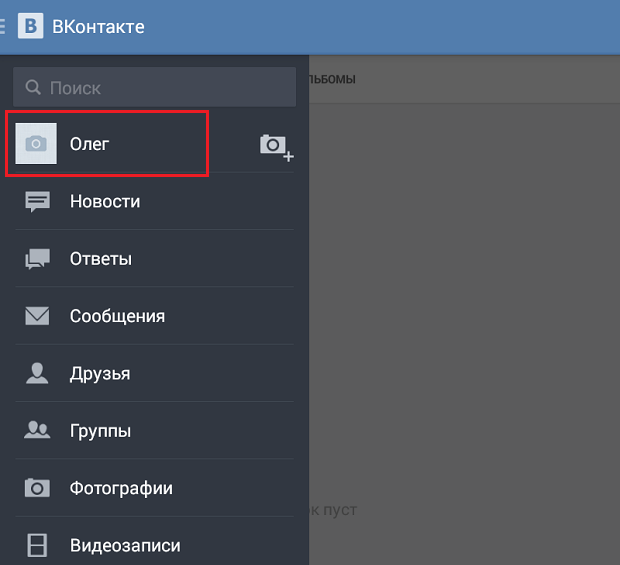
Task: Open Фотографии menu item
Action: click(154, 488)
